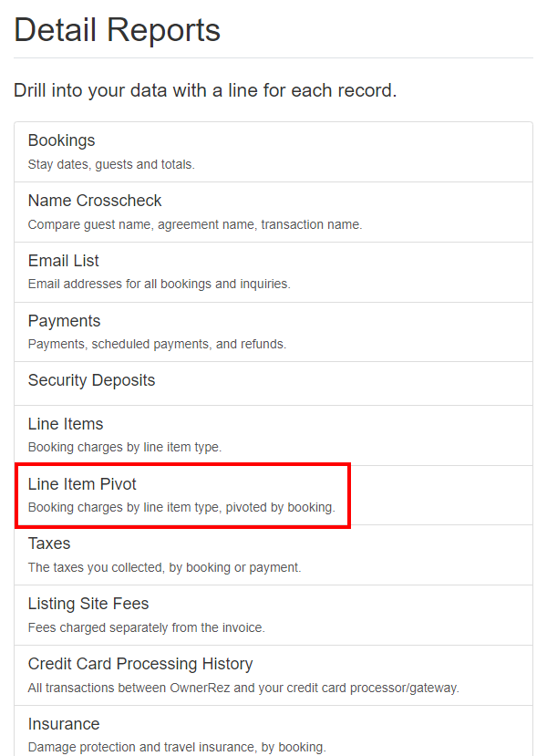547x756 pixels.
Task: Click "Fees charged separately from the invoice" text
Action: point(147,627)
